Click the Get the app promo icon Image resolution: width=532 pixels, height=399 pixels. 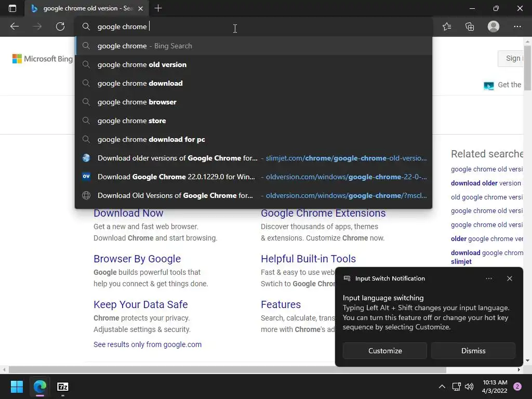click(x=488, y=85)
